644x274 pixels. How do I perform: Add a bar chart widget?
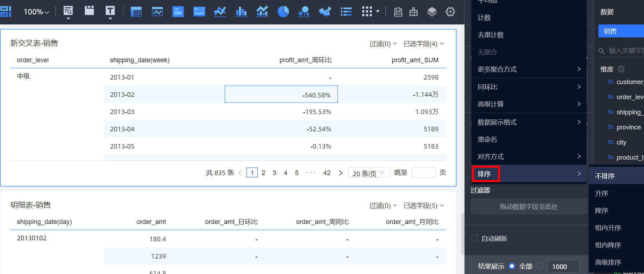point(241,12)
